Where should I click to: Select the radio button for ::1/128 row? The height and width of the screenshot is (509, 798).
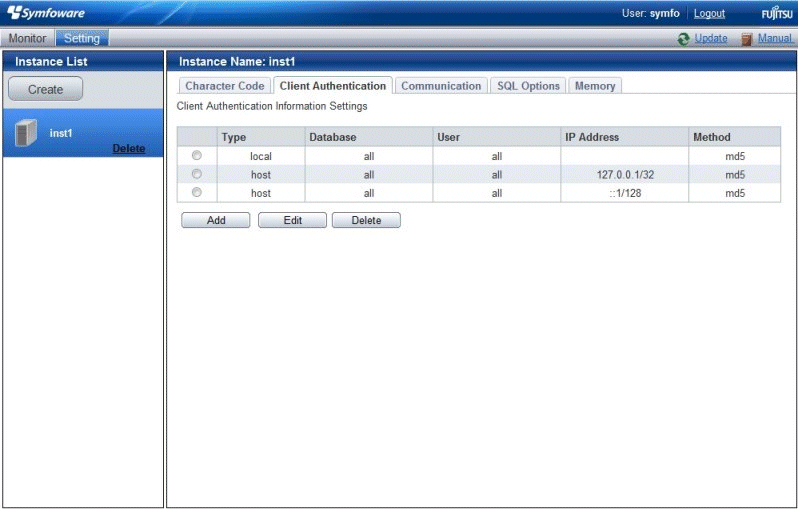[196, 192]
